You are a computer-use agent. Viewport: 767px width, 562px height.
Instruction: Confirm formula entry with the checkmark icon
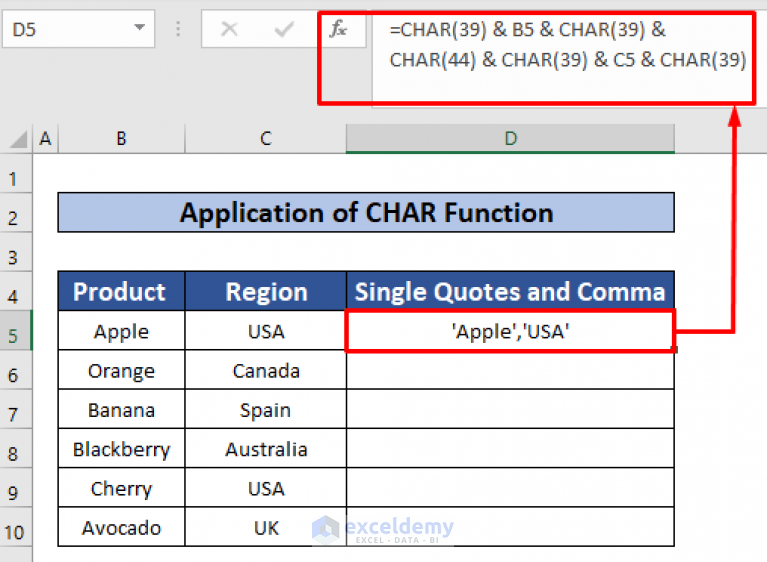pos(284,29)
